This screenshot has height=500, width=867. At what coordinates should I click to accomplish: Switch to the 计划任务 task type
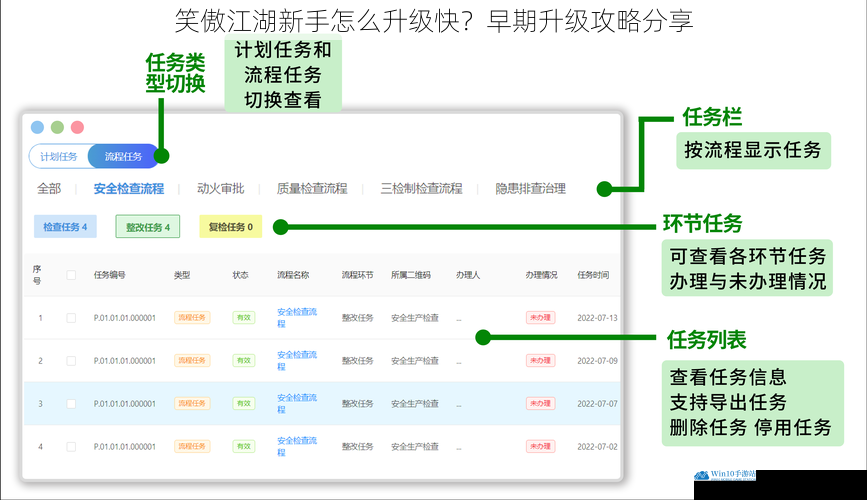pos(59,157)
